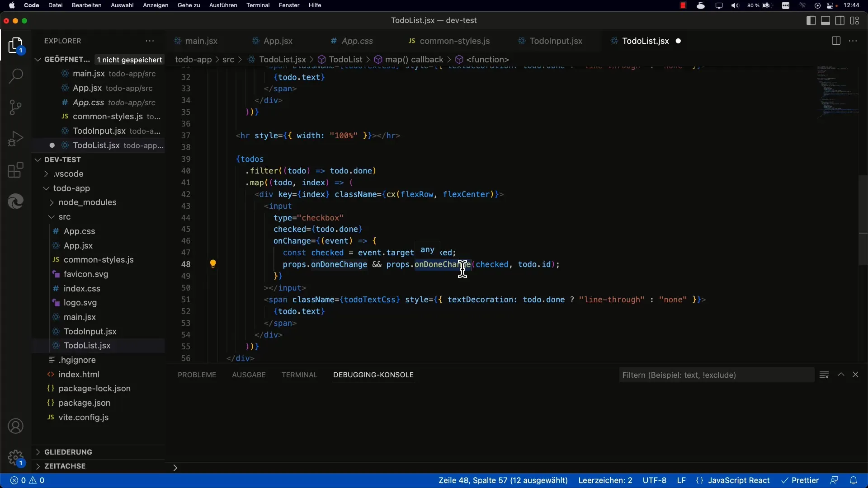Collapse the todo-app folder
Image resolution: width=868 pixels, height=488 pixels.
(46, 188)
